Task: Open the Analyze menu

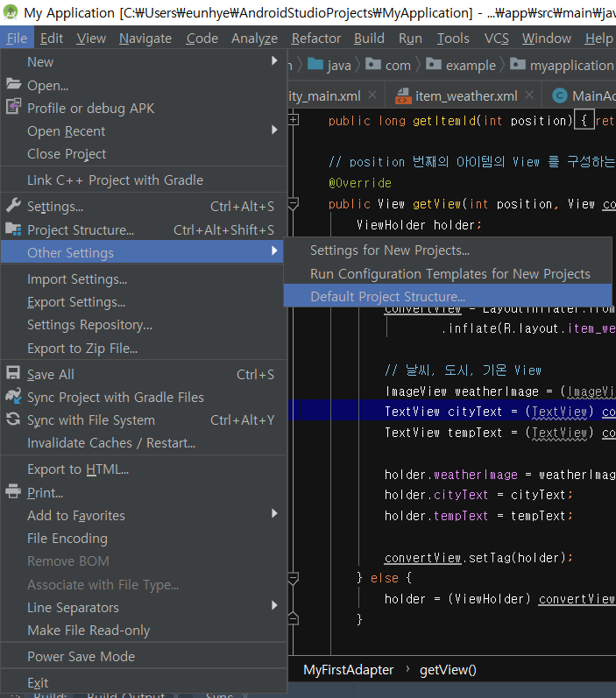Action: [254, 39]
